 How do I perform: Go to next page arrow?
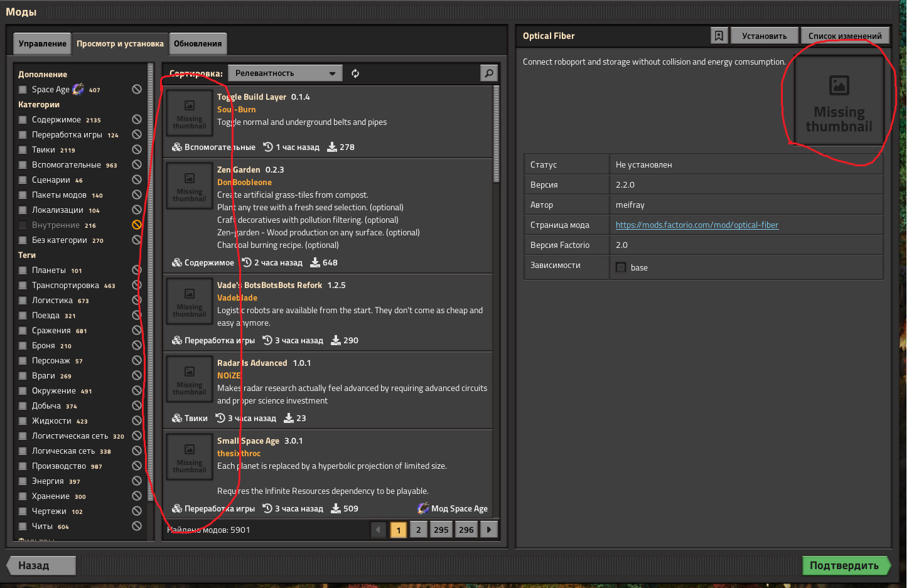488,530
